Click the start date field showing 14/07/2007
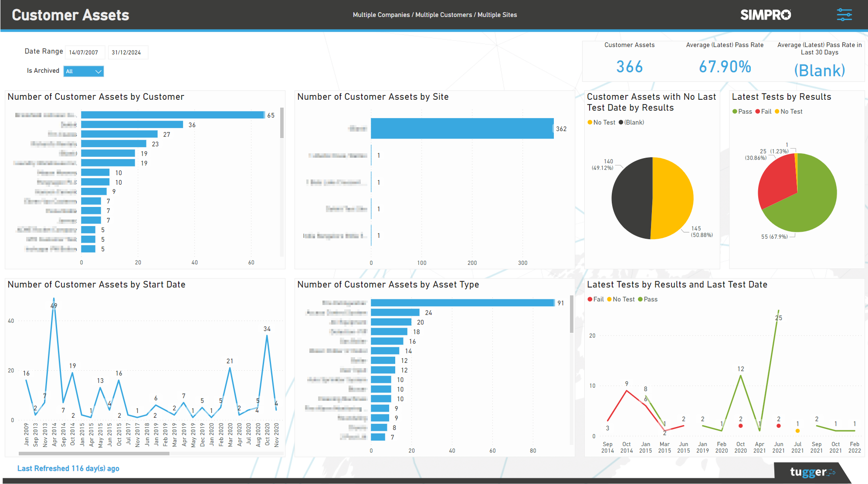The image size is (868, 484). click(84, 52)
